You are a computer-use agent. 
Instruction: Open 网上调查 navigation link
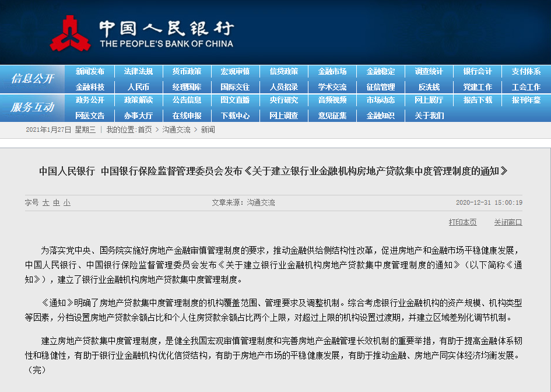[283, 116]
